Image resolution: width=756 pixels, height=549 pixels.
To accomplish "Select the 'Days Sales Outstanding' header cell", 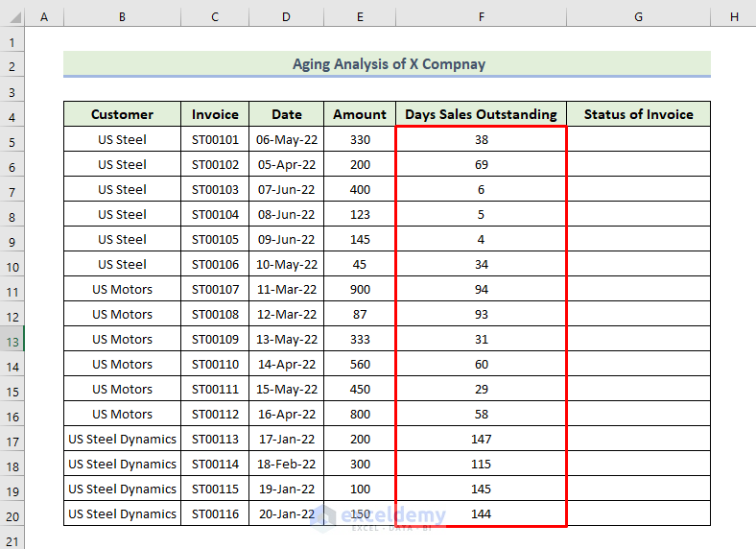I will click(481, 114).
